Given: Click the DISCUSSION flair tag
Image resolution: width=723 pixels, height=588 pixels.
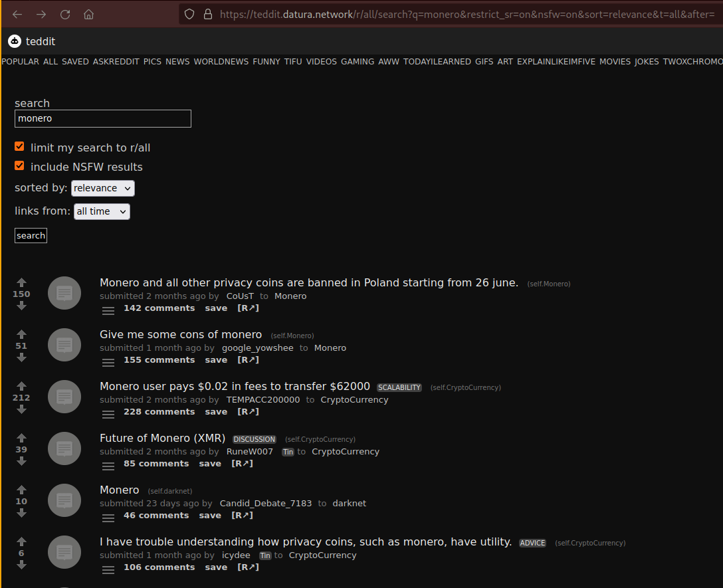Looking at the screenshot, I should pos(254,439).
